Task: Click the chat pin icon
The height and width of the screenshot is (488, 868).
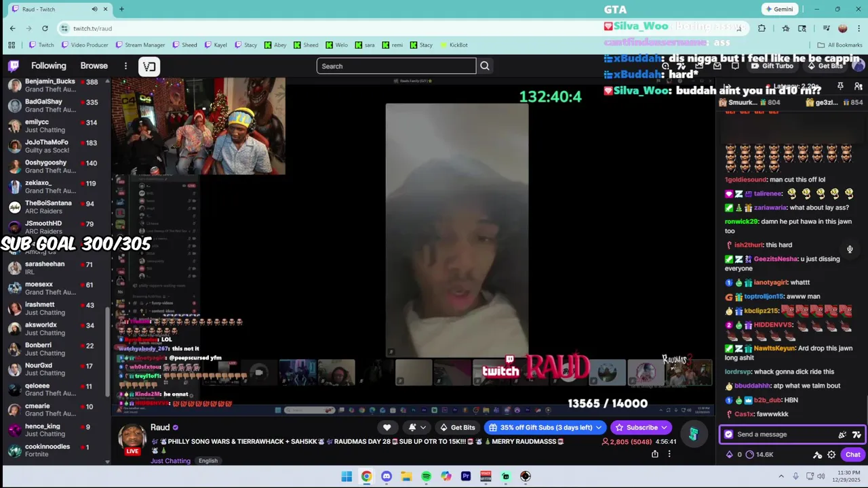Action: pyautogui.click(x=840, y=86)
